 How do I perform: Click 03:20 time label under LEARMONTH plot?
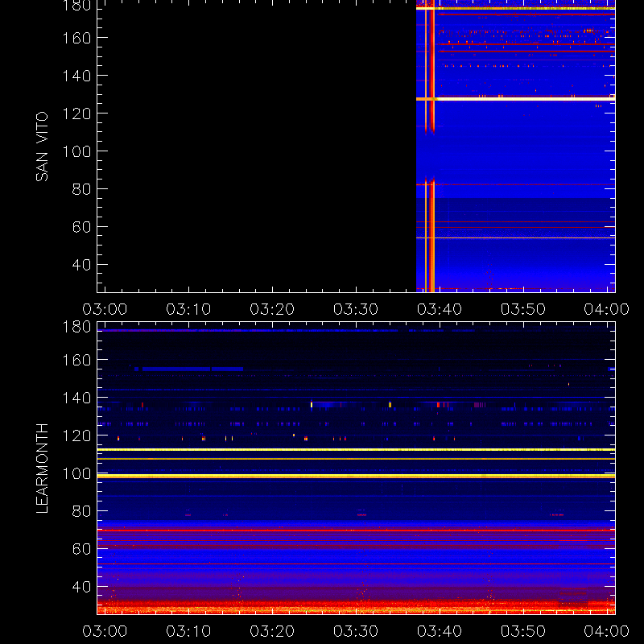click(x=272, y=631)
